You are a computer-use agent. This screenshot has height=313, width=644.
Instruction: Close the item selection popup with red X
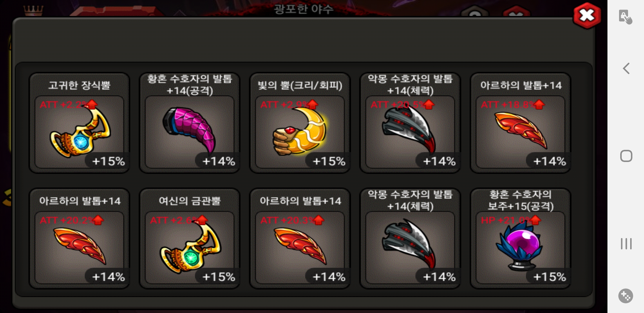tap(587, 15)
